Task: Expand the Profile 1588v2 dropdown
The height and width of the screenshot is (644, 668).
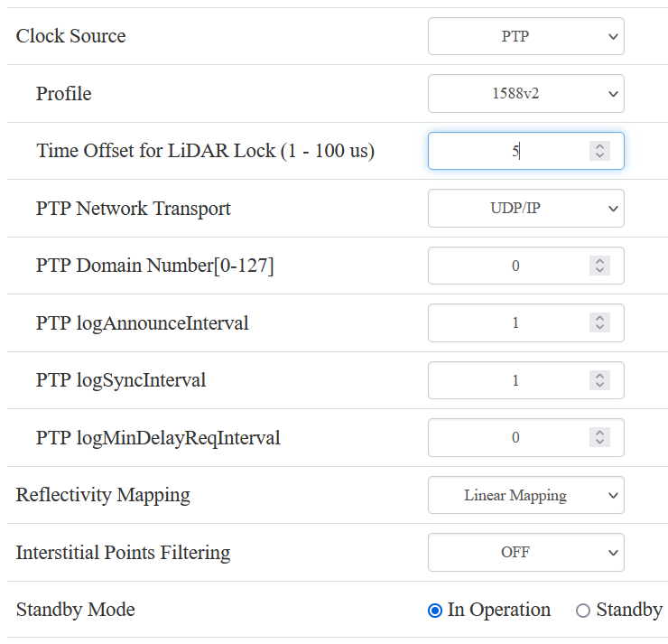Action: 525,94
